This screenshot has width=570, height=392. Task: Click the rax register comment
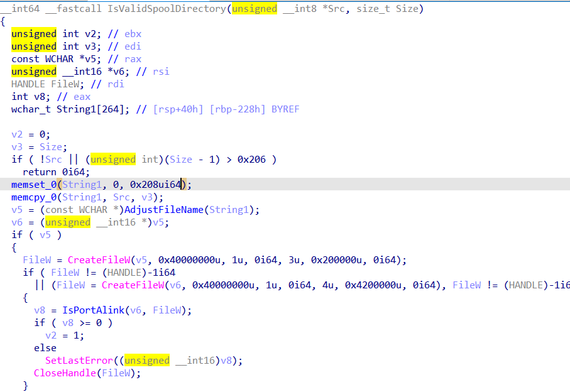point(133,59)
